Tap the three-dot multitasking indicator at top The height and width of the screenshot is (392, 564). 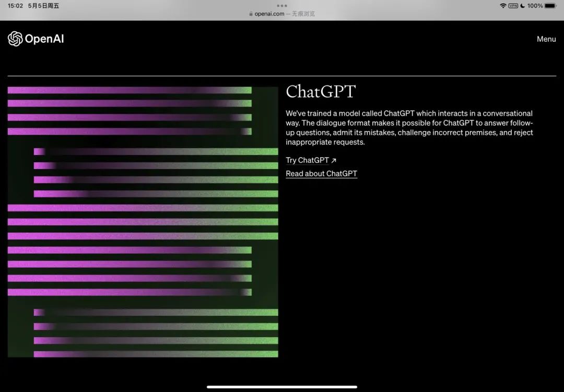tap(281, 6)
